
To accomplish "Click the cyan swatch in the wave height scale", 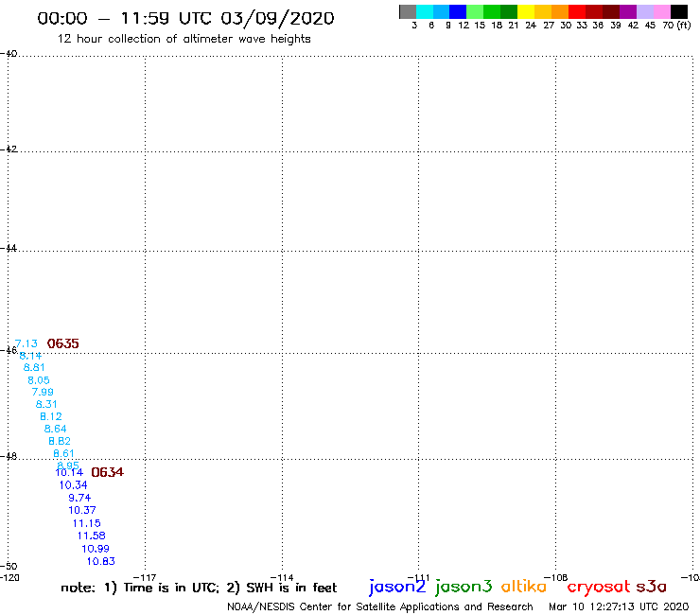I will pyautogui.click(x=424, y=11).
